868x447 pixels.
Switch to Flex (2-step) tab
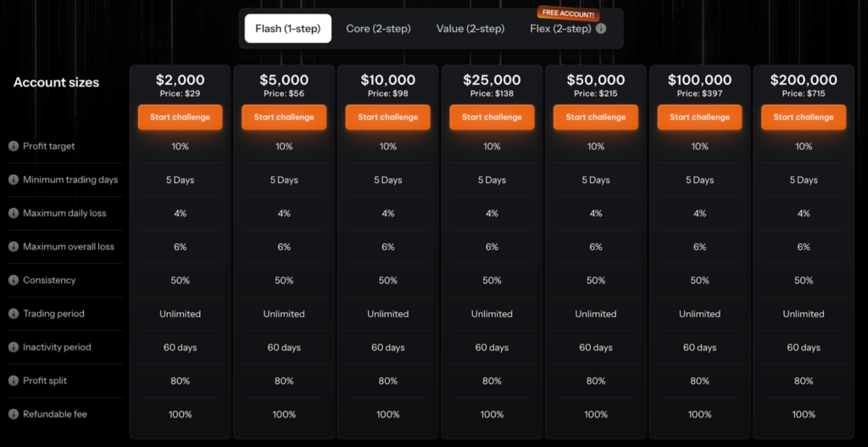coord(560,29)
